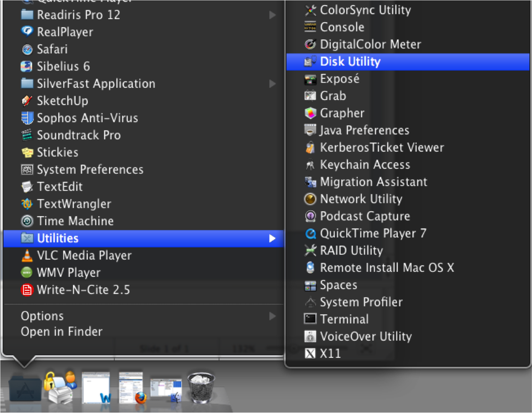Click the Migration Assistant icon

pyautogui.click(x=310, y=182)
